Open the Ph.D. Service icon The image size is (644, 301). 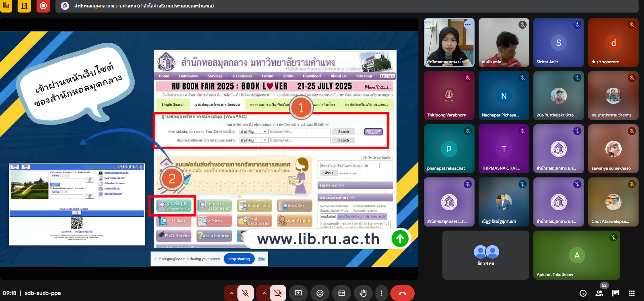point(174,235)
